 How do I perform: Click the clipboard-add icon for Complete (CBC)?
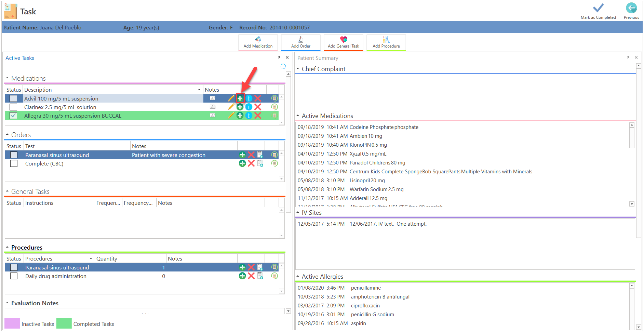point(260,163)
